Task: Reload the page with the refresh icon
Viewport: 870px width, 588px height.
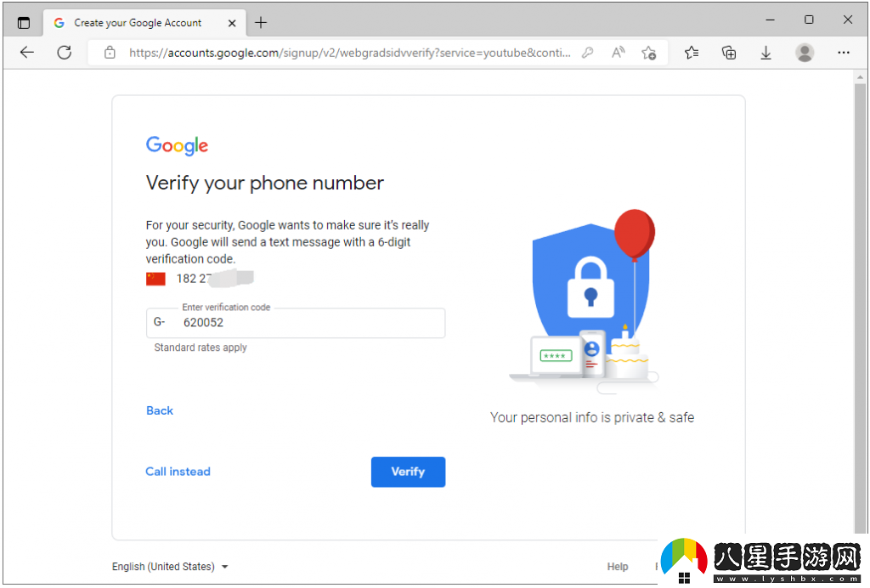Action: tap(64, 53)
